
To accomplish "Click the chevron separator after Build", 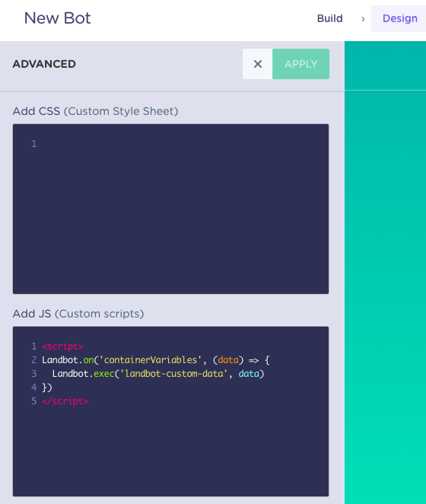I will point(363,19).
